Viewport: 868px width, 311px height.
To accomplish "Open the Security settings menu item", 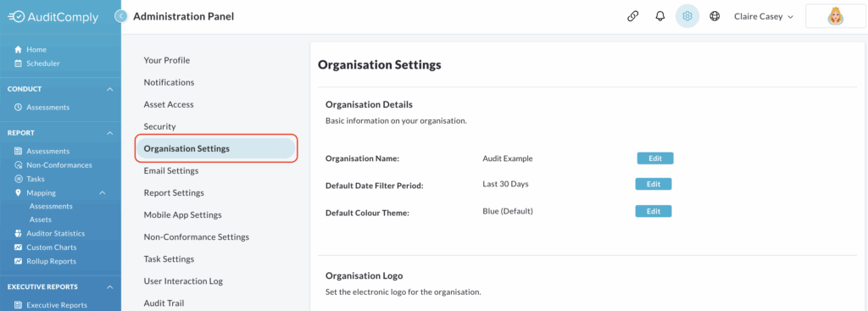I will pos(159,127).
